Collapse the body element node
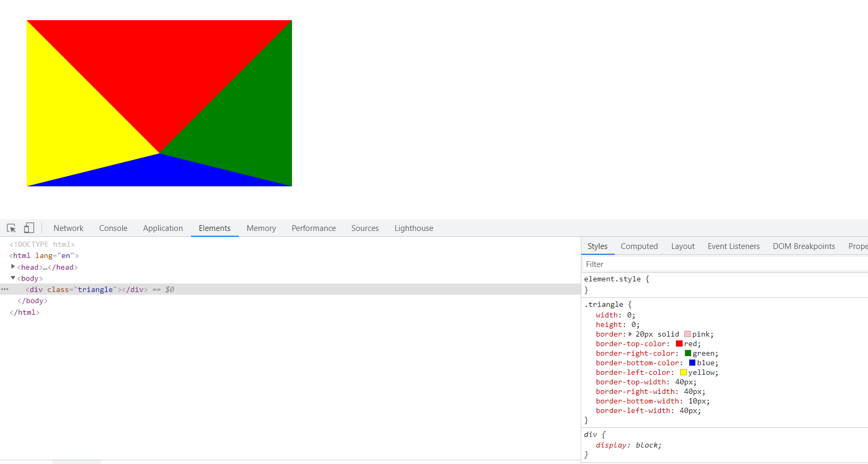This screenshot has height=464, width=868. pyautogui.click(x=13, y=278)
